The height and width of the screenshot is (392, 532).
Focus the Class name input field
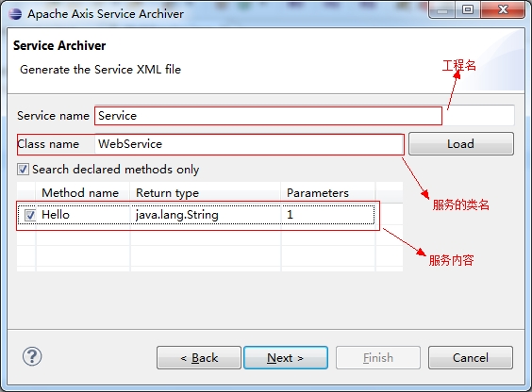tap(249, 144)
